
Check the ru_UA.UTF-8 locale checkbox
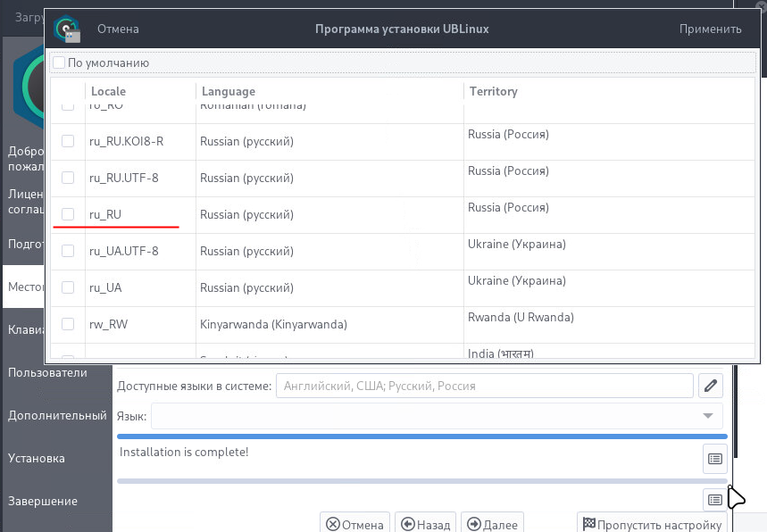tap(68, 252)
